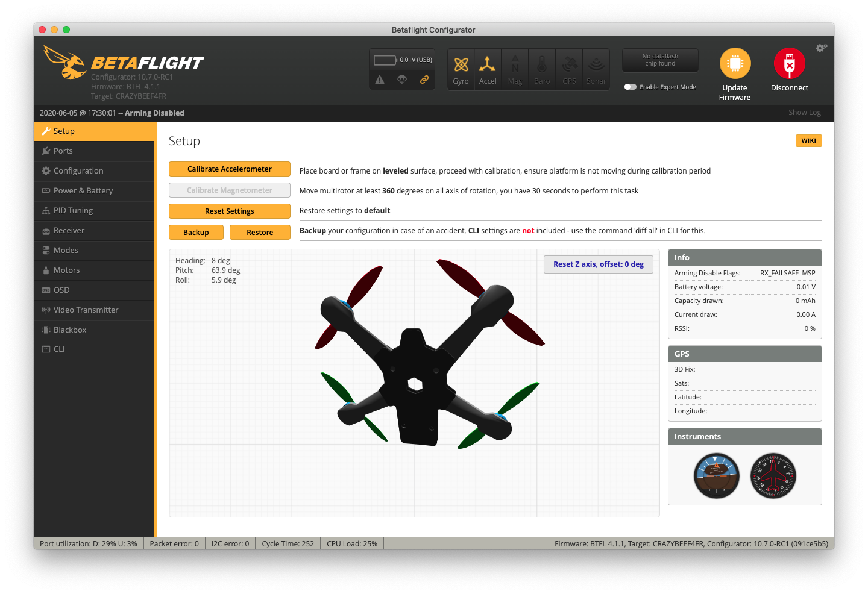Click the artificial horizon instrument
Image resolution: width=868 pixels, height=594 pixels.
[x=717, y=476]
